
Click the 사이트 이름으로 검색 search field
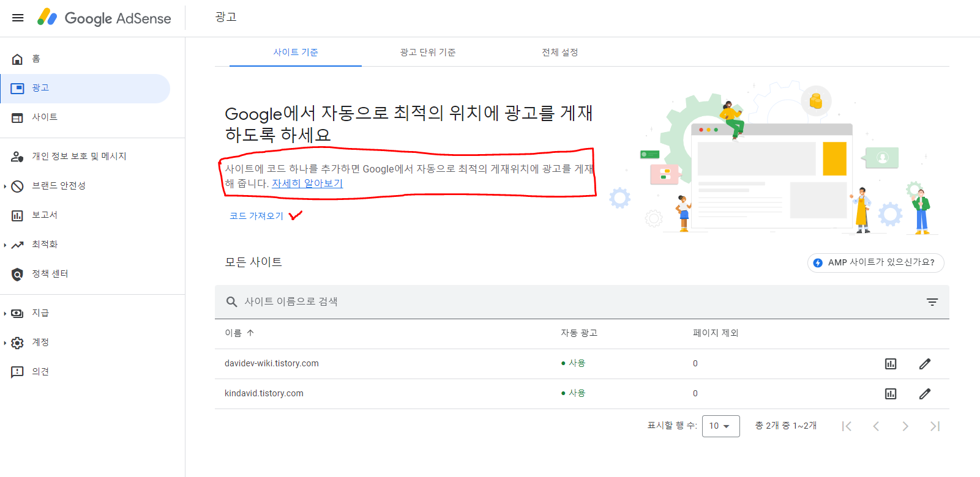[582, 301]
